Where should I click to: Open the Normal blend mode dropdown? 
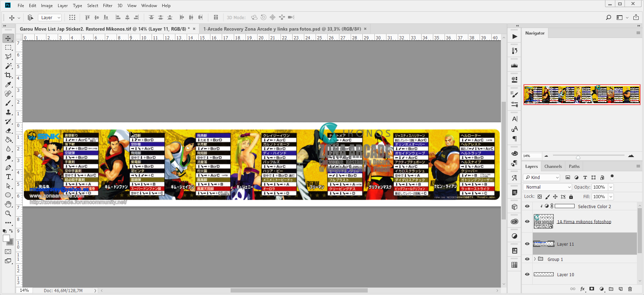[548, 187]
